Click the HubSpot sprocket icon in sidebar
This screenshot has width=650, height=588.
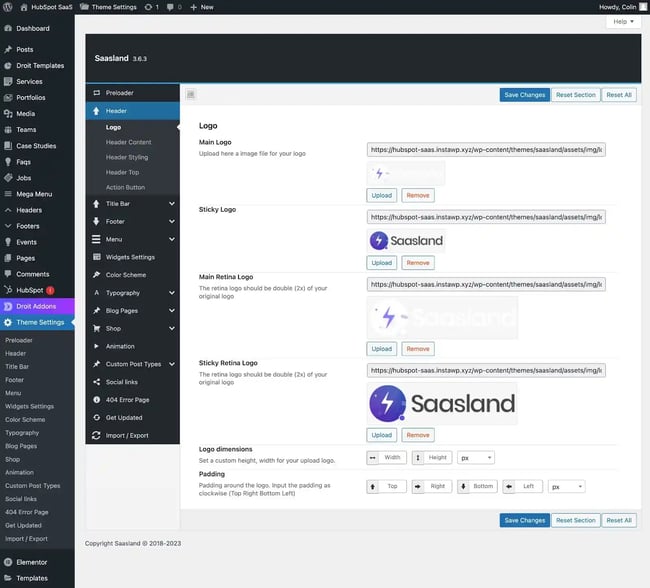[x=8, y=290]
